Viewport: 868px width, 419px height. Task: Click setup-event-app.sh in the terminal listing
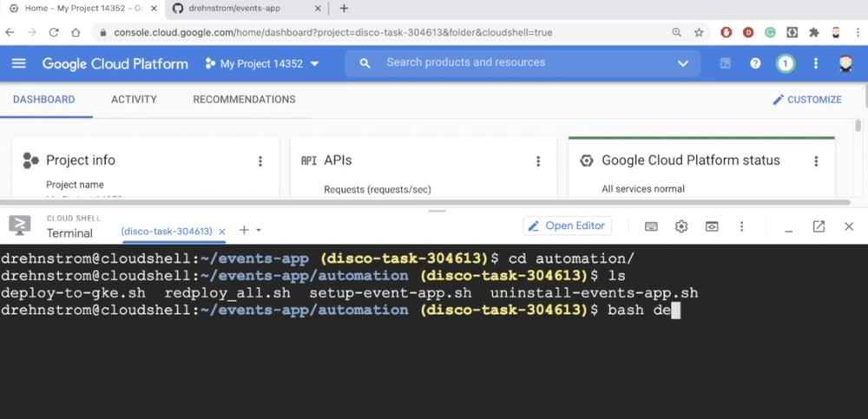click(x=391, y=293)
